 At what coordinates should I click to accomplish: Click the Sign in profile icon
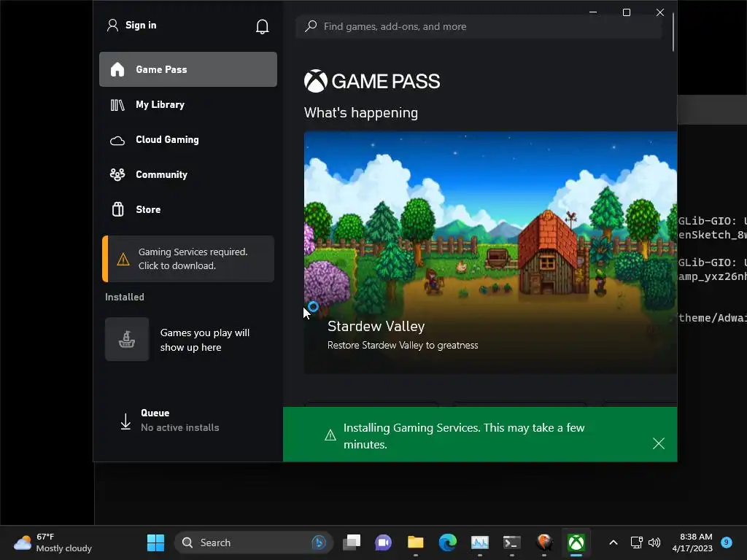click(x=112, y=26)
